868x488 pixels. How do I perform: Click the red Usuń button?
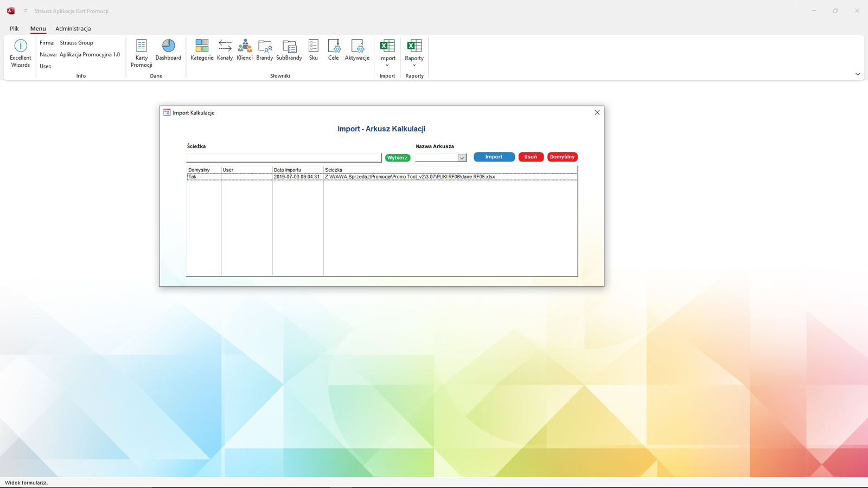click(531, 157)
